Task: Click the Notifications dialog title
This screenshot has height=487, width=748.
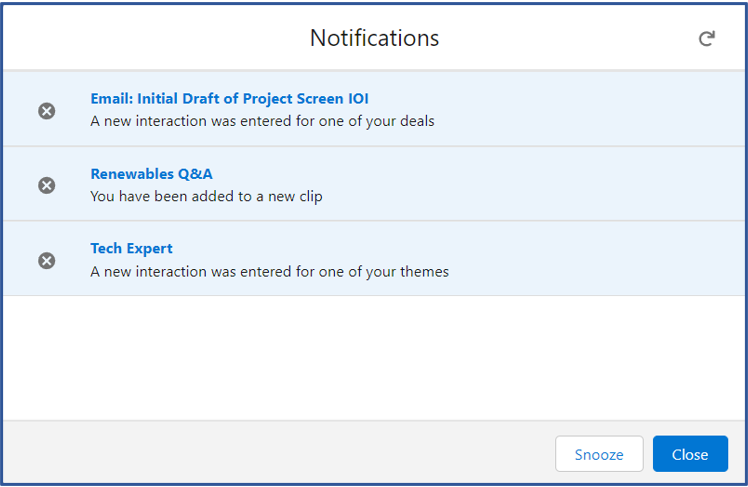Action: pos(374,38)
